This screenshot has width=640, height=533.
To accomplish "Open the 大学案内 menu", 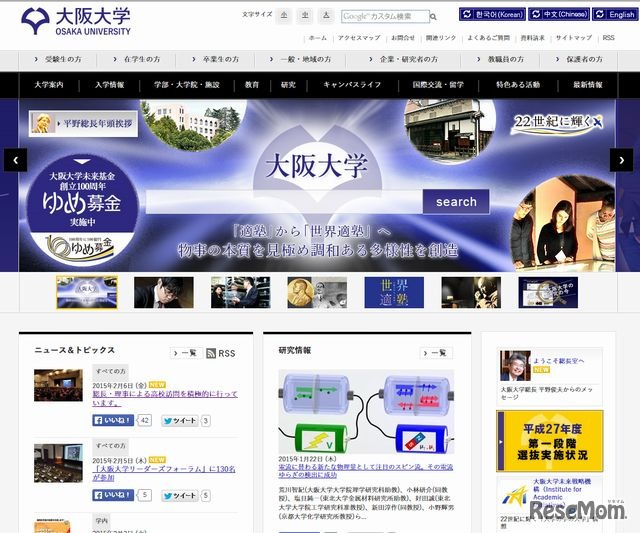I will point(49,85).
